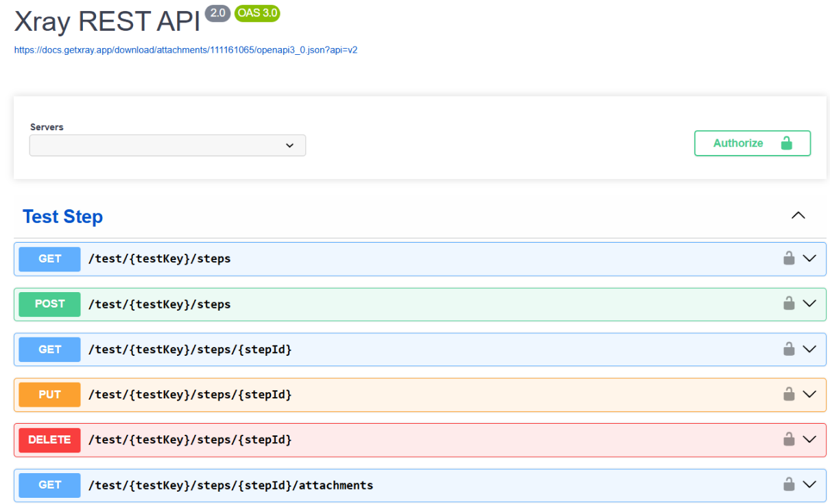Expand the GET /test/{testKey}/steps operation chevron
This screenshot has width=830, height=504.
pyautogui.click(x=809, y=259)
